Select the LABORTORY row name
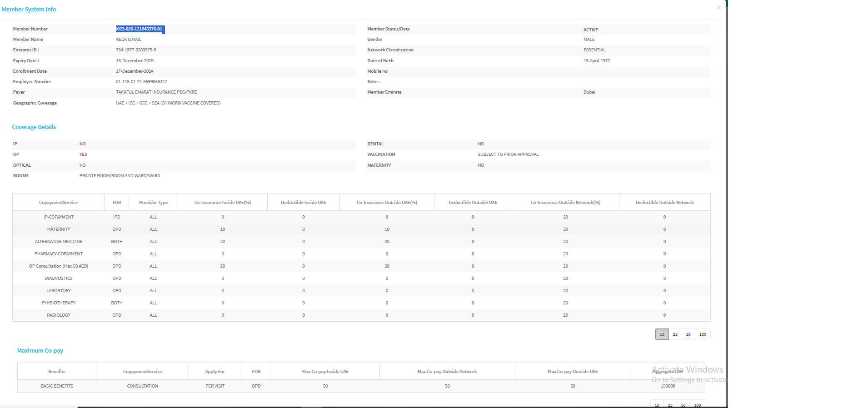Viewport: 868px width, 408px height. tap(59, 291)
